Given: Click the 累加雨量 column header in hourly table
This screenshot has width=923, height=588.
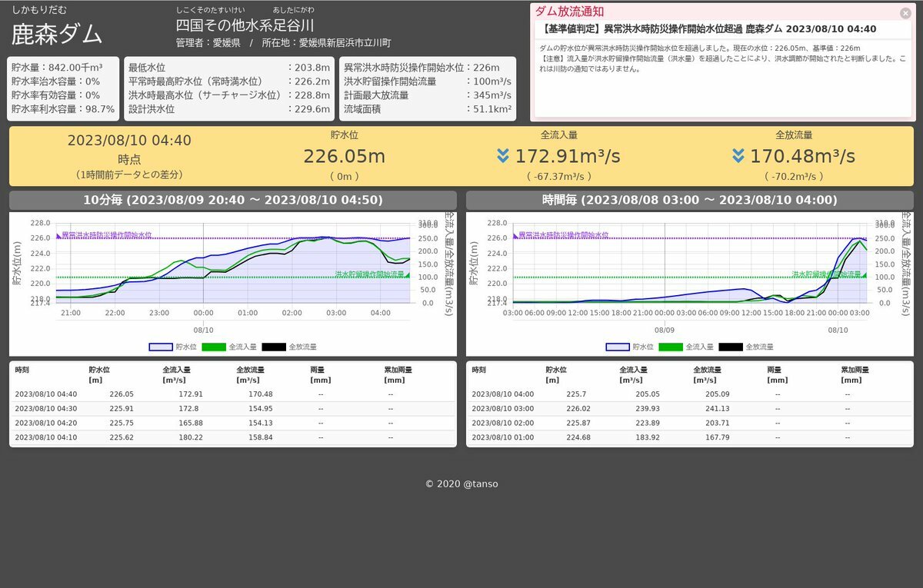Looking at the screenshot, I should pyautogui.click(x=857, y=374).
